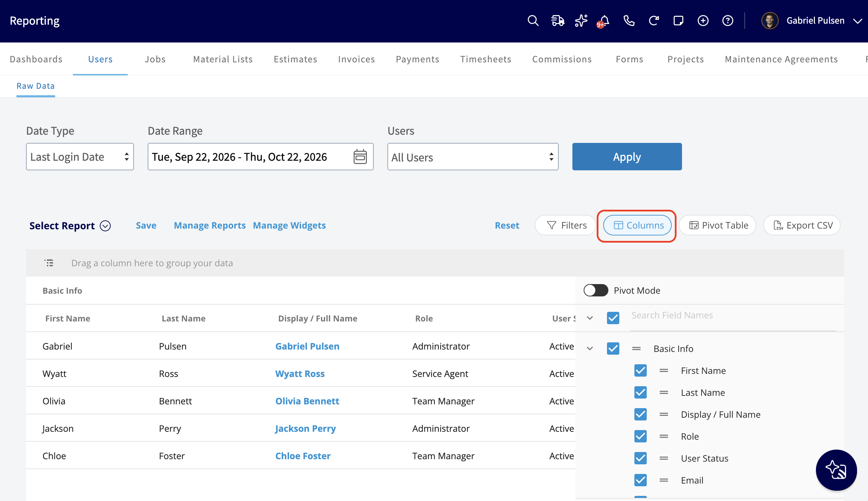Open the date range calendar icon

360,157
